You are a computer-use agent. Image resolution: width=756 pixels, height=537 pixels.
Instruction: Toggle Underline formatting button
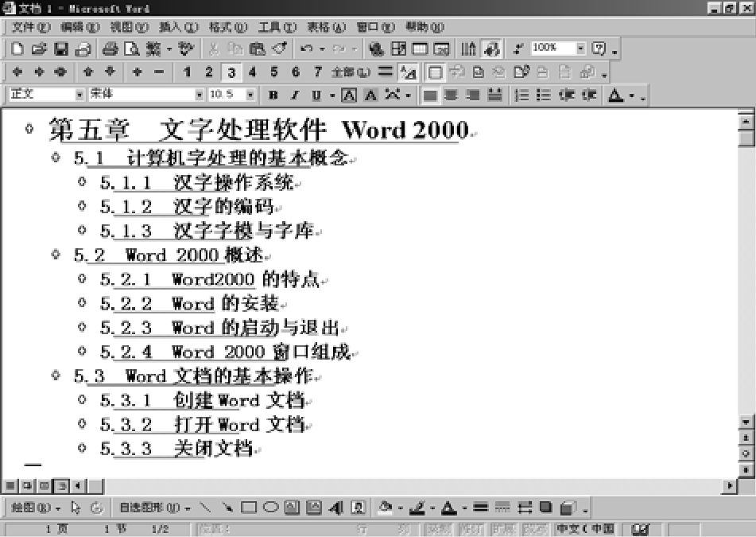click(x=316, y=95)
